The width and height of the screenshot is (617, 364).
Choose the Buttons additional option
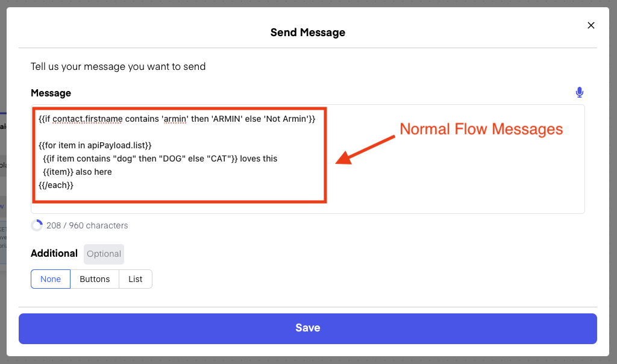pos(95,279)
